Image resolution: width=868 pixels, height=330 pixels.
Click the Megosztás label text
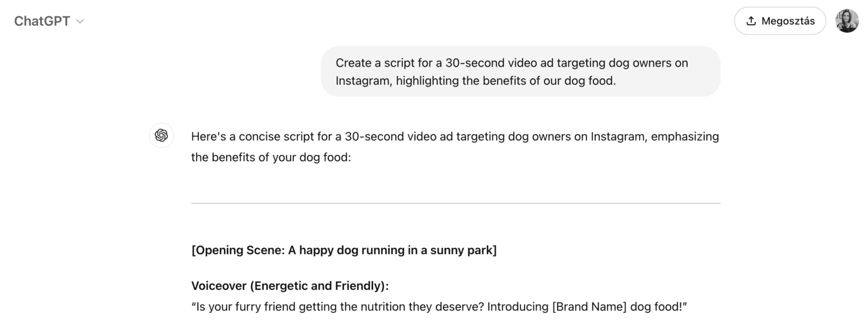(788, 20)
